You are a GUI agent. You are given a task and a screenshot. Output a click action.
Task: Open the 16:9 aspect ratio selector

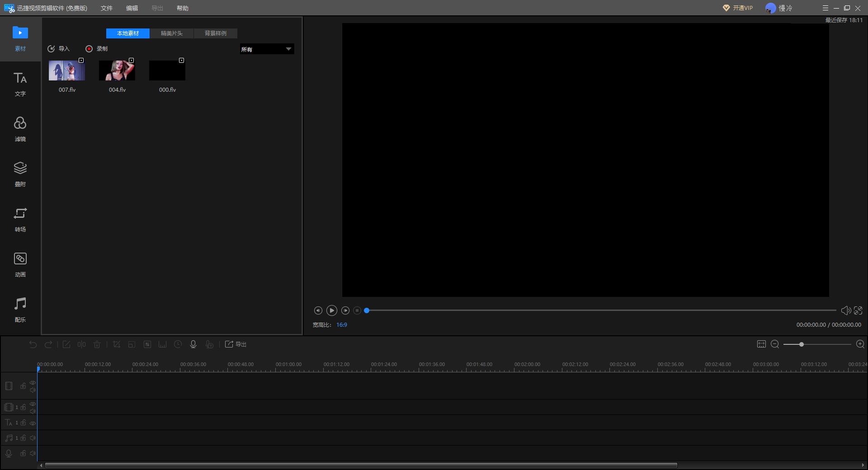point(342,325)
